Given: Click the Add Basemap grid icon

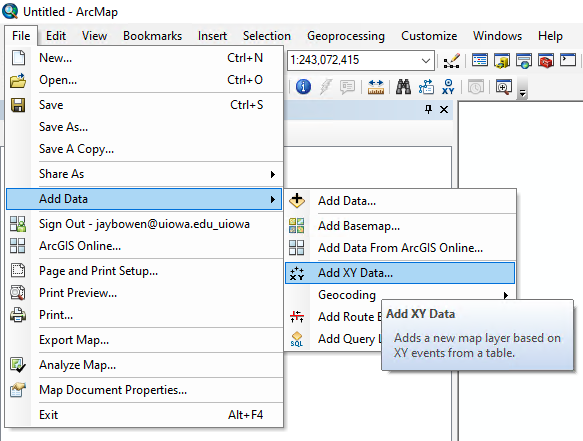Looking at the screenshot, I should [x=297, y=226].
